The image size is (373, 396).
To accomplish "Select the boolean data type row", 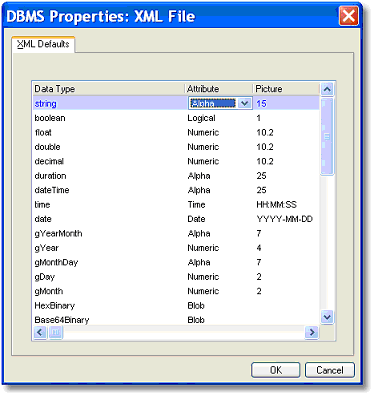I will [x=176, y=118].
